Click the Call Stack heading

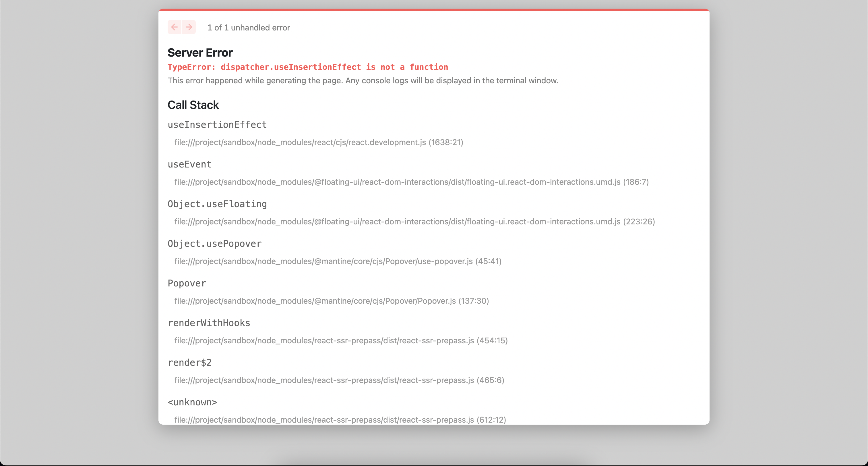coord(193,105)
